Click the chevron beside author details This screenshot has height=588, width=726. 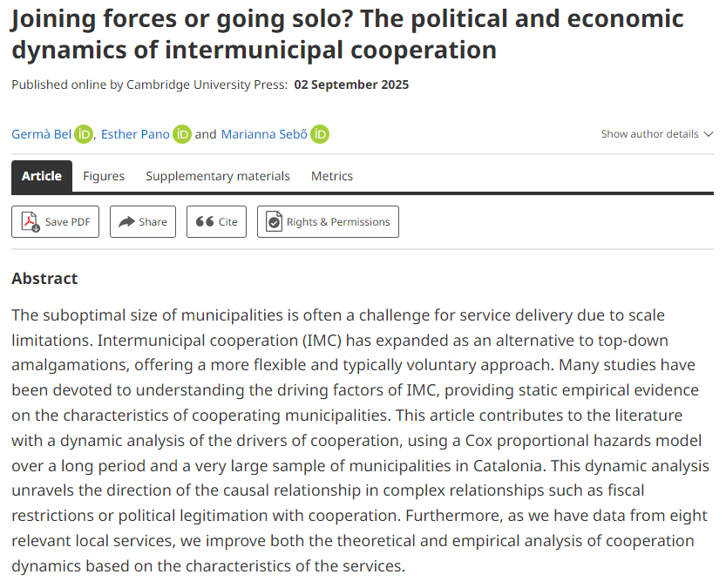coord(708,134)
